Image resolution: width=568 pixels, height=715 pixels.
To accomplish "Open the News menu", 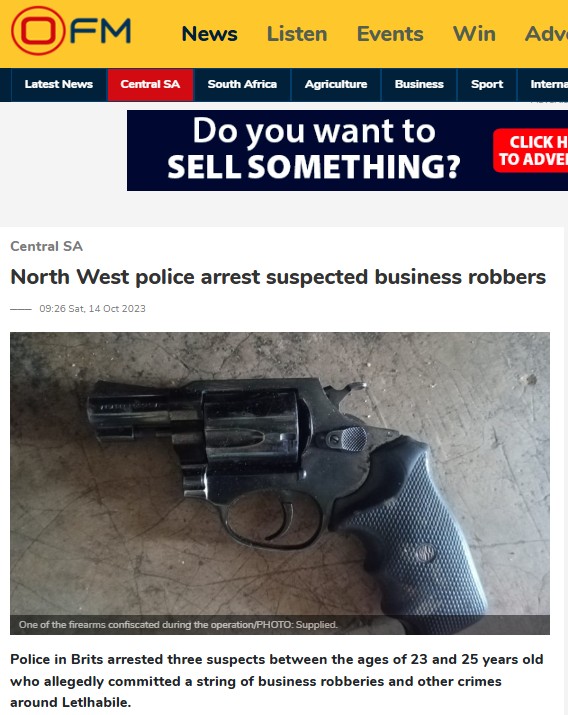I will pyautogui.click(x=209, y=34).
